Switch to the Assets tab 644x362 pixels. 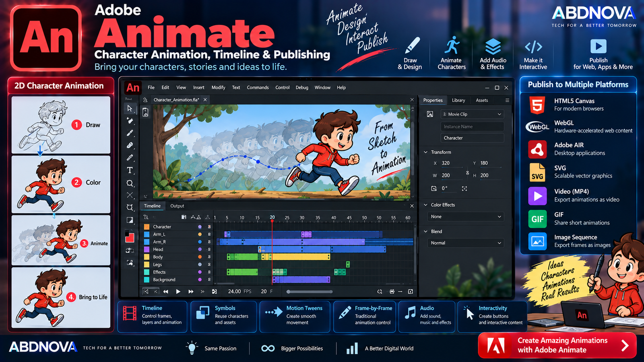pos(482,100)
